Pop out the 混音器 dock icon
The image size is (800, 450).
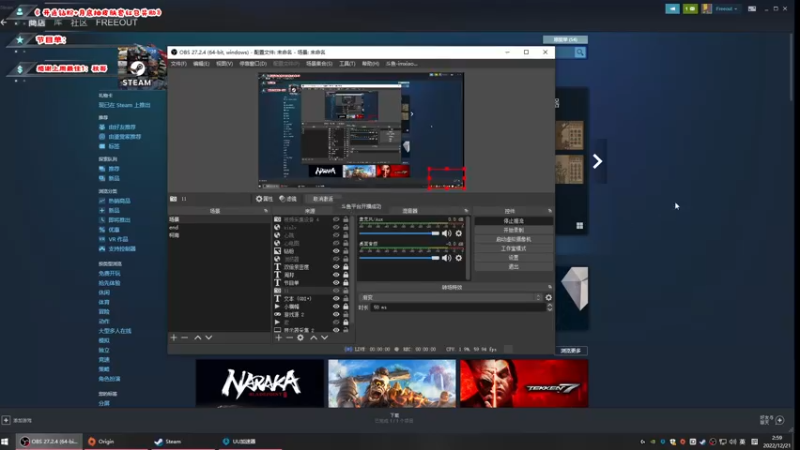[466, 211]
